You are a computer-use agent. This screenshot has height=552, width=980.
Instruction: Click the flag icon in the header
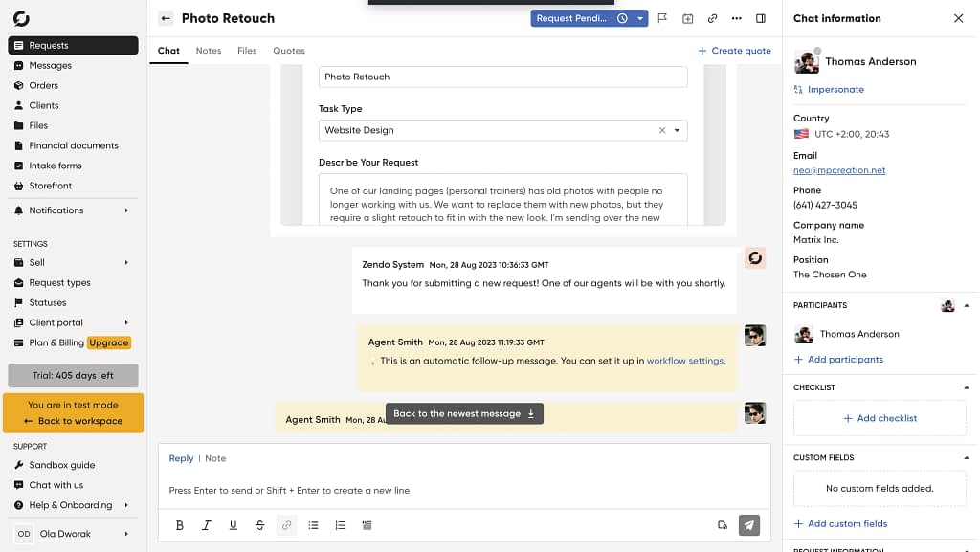(x=662, y=19)
